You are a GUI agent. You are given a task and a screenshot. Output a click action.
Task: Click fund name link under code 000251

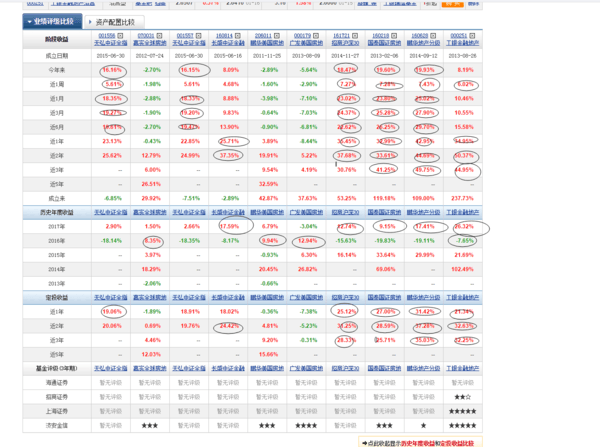coord(462,42)
